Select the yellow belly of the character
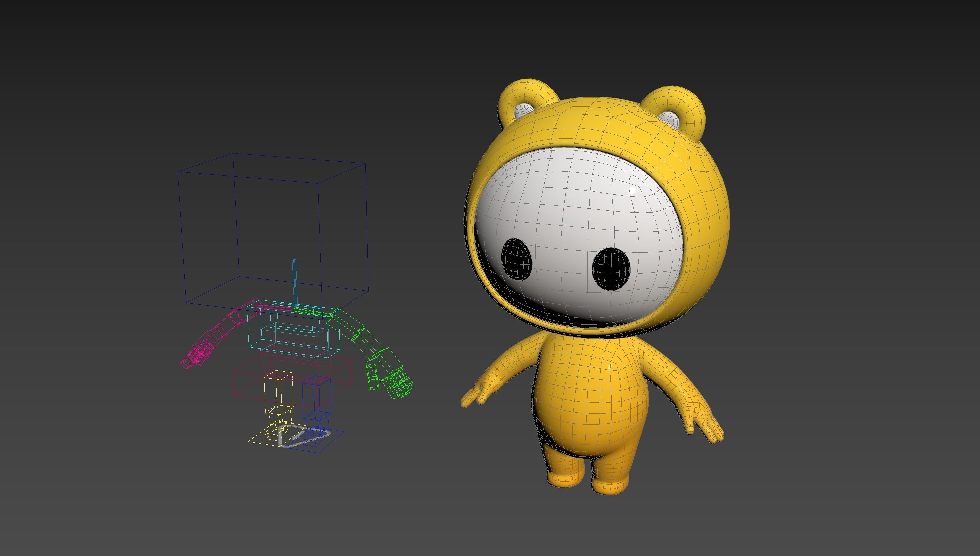Image resolution: width=980 pixels, height=556 pixels. (x=590, y=397)
